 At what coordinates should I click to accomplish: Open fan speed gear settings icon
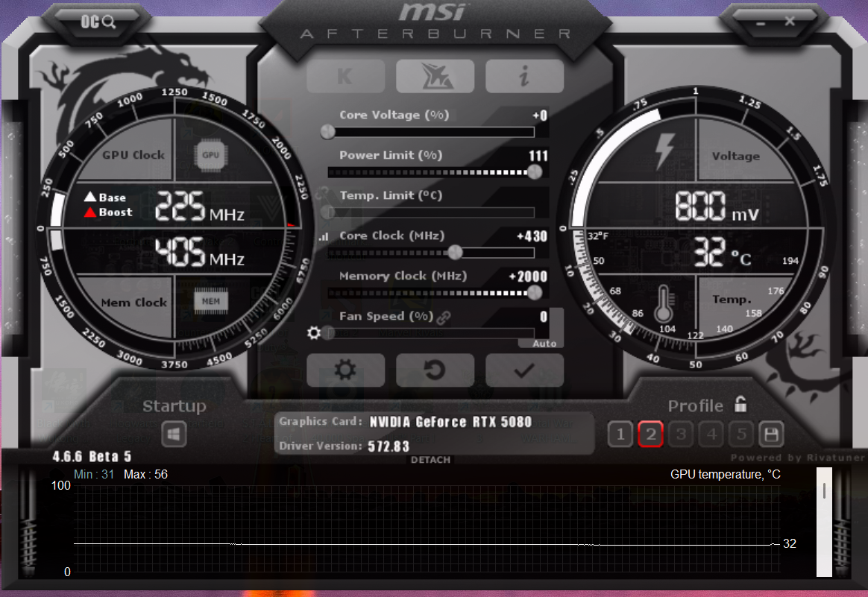coord(314,332)
